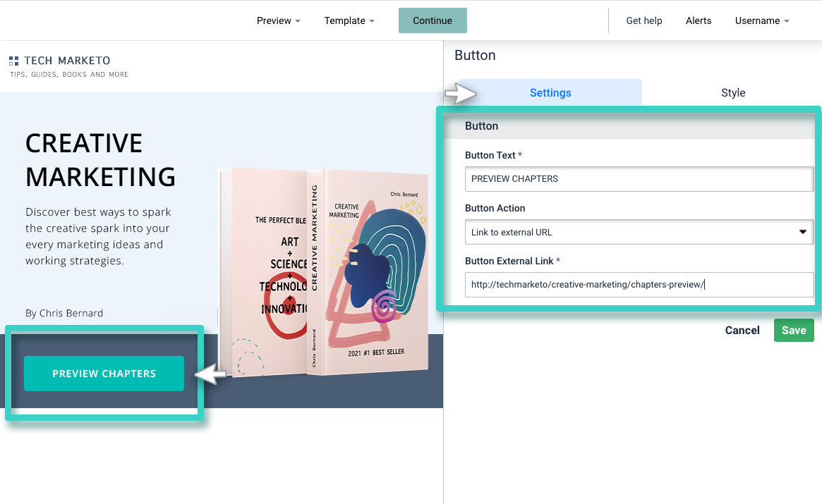822x504 pixels.
Task: Open the Button Action combo box
Action: pyautogui.click(x=639, y=232)
